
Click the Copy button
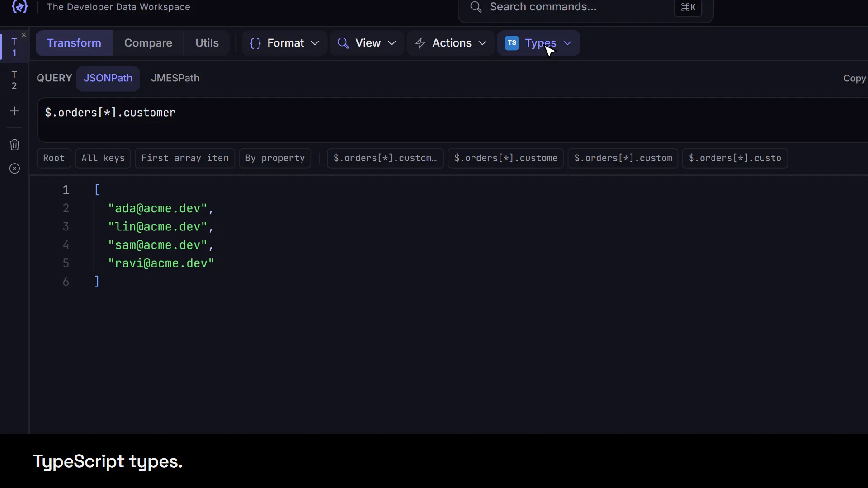click(x=854, y=78)
